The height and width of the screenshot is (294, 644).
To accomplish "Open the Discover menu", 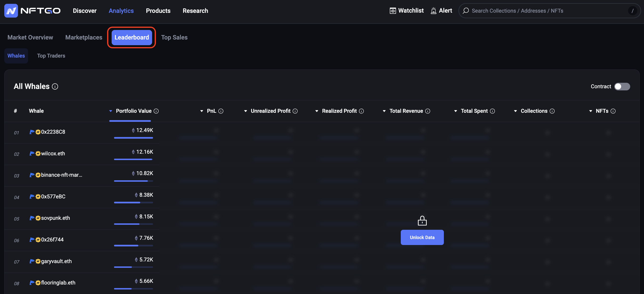I will 85,11.
